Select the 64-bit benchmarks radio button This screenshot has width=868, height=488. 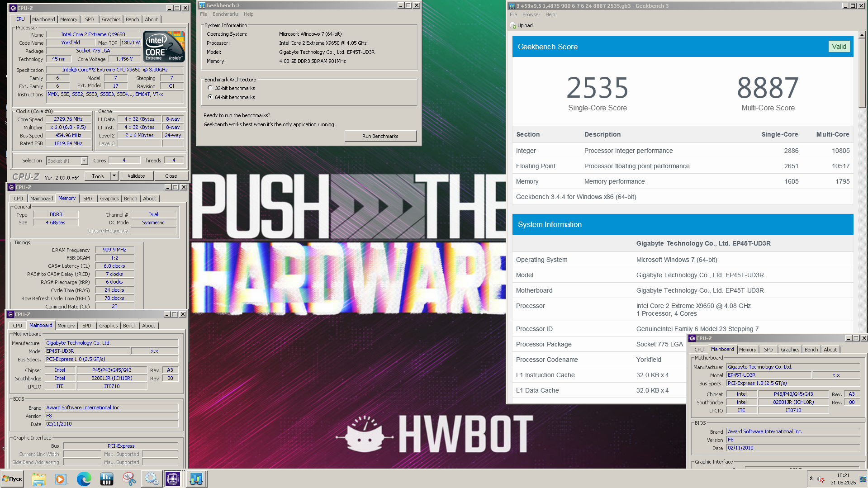click(210, 97)
